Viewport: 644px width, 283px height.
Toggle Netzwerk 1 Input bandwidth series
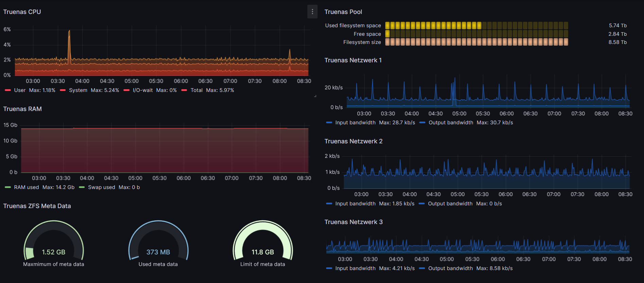point(355,123)
